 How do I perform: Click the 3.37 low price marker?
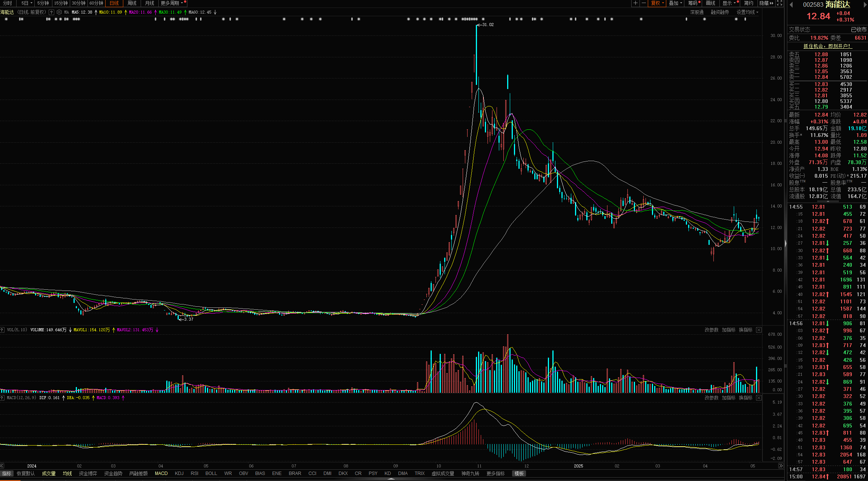point(186,319)
